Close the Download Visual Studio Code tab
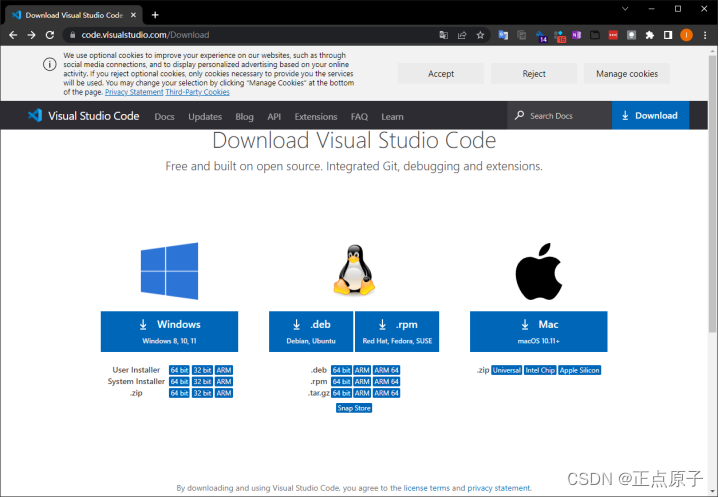This screenshot has width=719, height=497. 133,15
